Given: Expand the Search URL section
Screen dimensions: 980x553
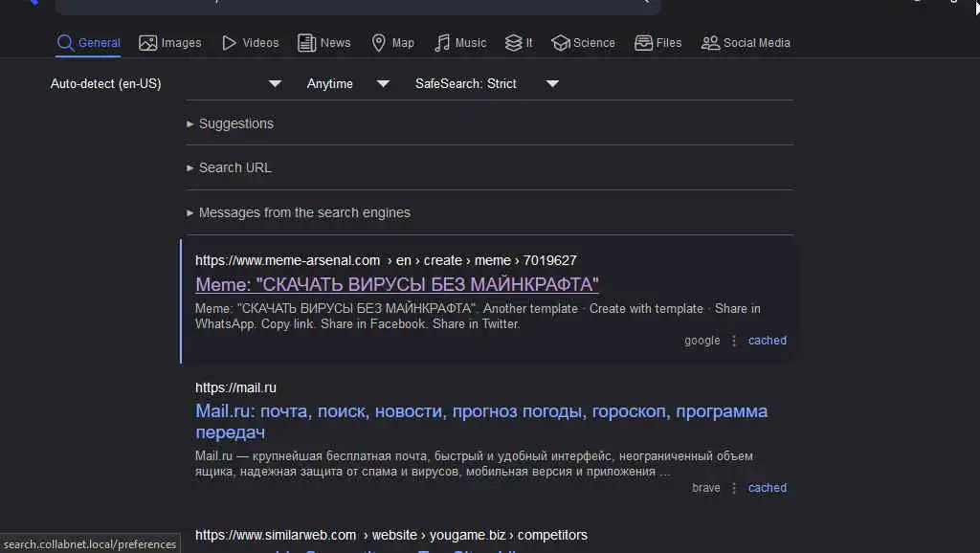Looking at the screenshot, I should (x=229, y=167).
